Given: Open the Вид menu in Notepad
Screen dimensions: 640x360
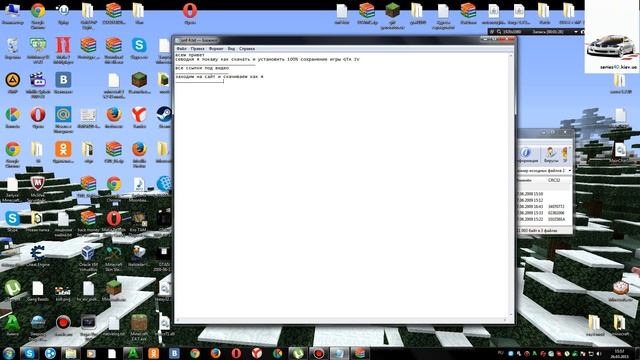Looking at the screenshot, I should (x=231, y=49).
